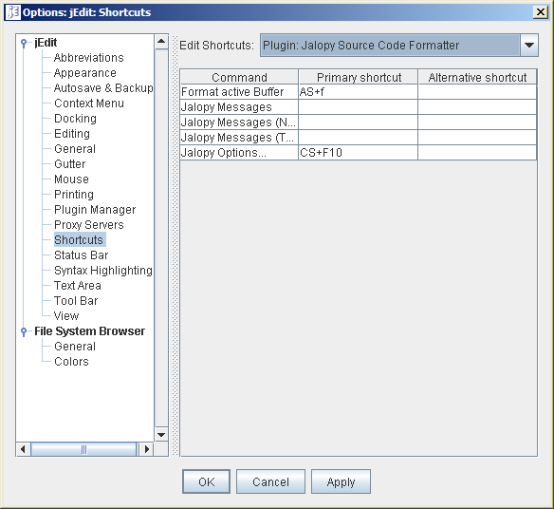
Task: Select General under jEdit
Action: [x=75, y=149]
